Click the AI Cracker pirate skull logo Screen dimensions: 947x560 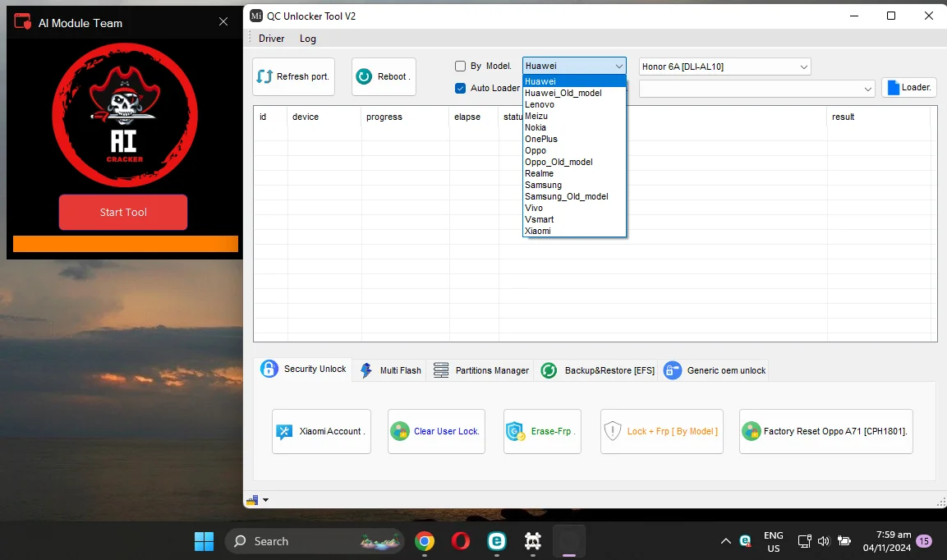pos(125,115)
